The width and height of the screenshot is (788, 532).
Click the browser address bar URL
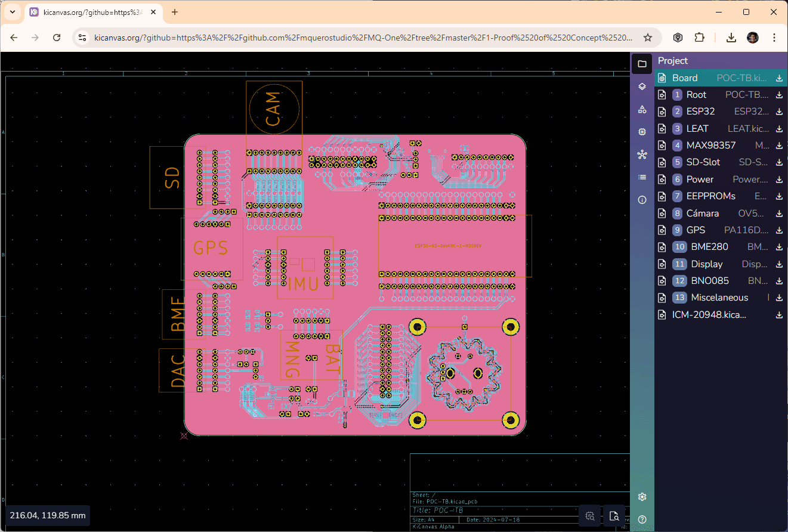click(363, 38)
